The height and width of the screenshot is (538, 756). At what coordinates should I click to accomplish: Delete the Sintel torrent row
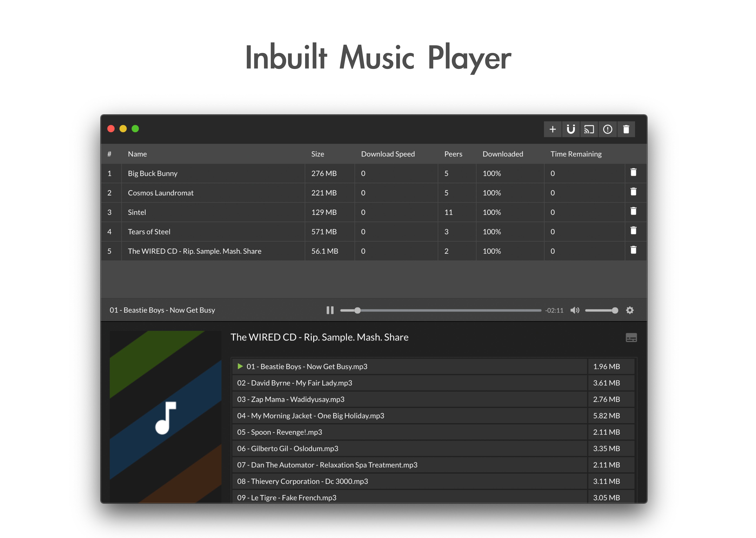[633, 211]
